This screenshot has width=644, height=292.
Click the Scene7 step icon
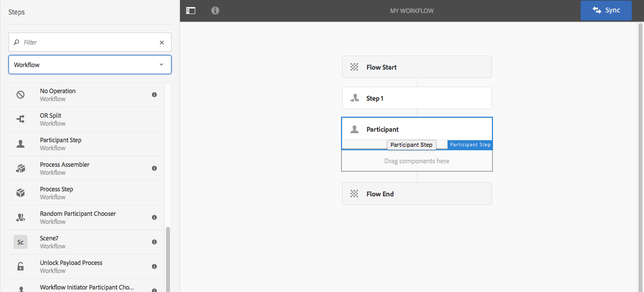(x=20, y=242)
